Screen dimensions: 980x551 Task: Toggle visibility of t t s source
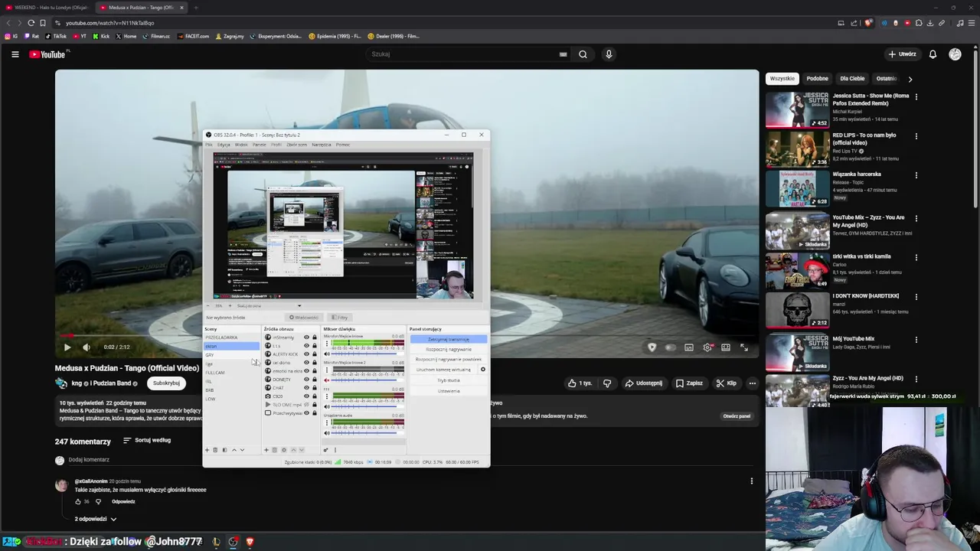pos(306,346)
